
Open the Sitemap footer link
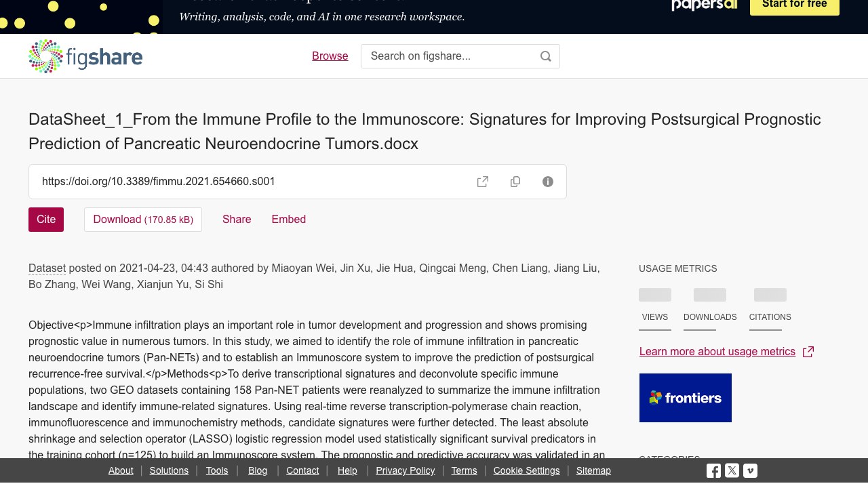pos(593,470)
